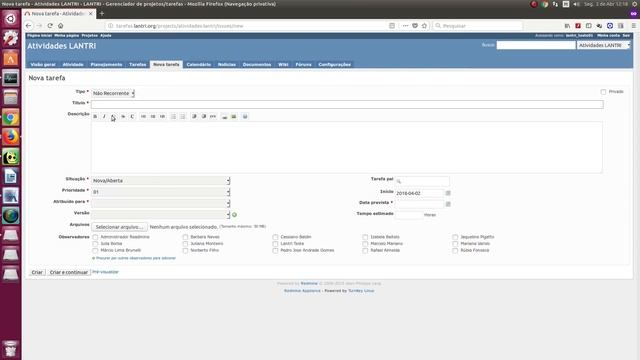
Task: Apply bold formatting in description toolbar
Action: pos(95,117)
